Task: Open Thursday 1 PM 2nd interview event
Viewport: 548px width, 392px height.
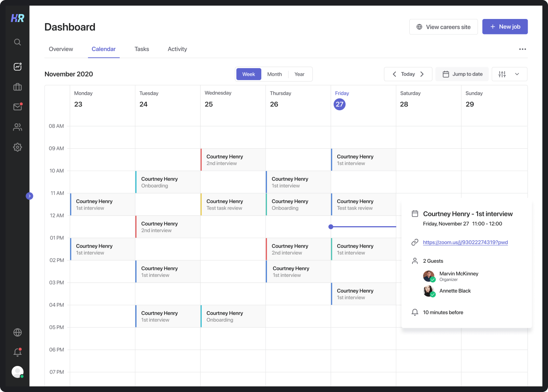Action: (x=298, y=249)
